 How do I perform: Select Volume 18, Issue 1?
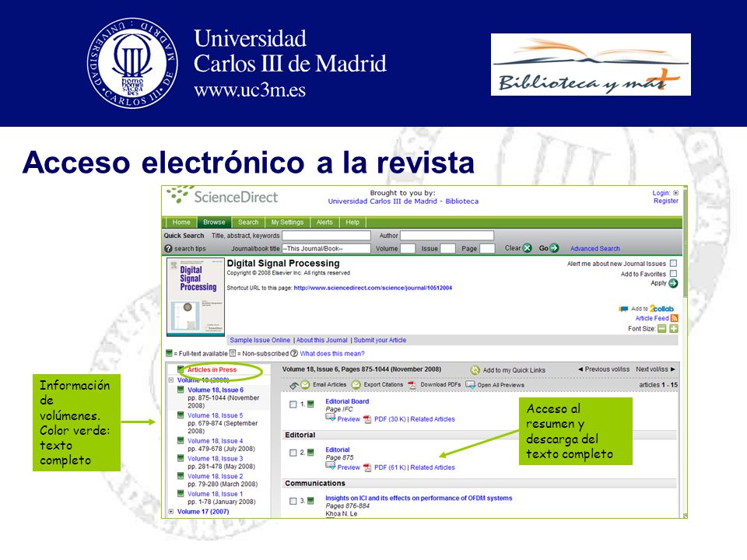coord(215,494)
